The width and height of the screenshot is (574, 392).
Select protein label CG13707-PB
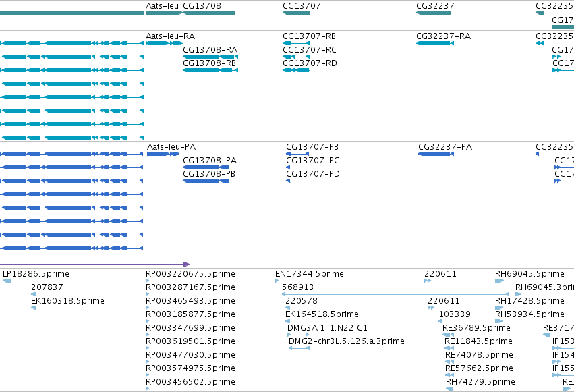(x=312, y=147)
